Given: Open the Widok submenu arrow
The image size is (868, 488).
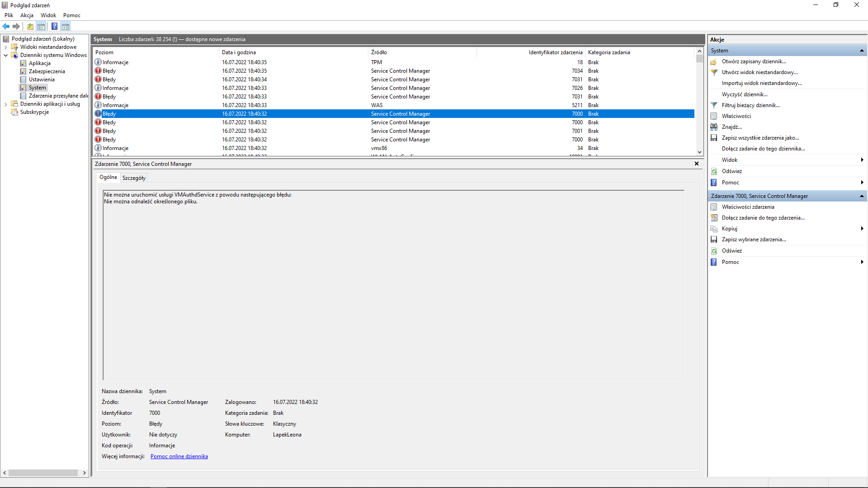Looking at the screenshot, I should pos(862,160).
